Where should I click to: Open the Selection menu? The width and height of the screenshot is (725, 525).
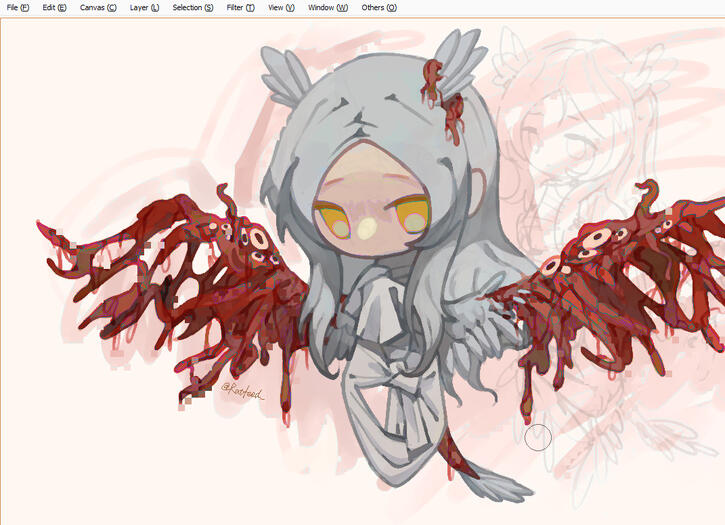(192, 7)
